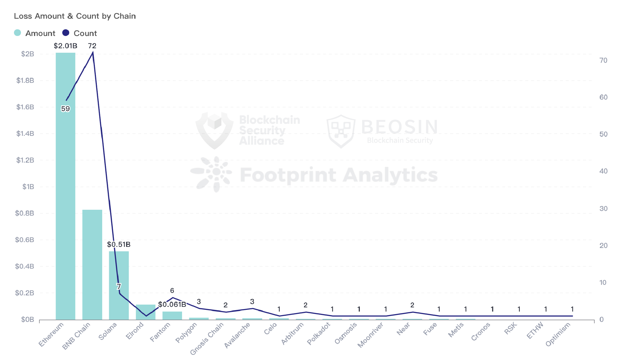
Task: Click the 72 count peak point
Action: tap(92, 52)
